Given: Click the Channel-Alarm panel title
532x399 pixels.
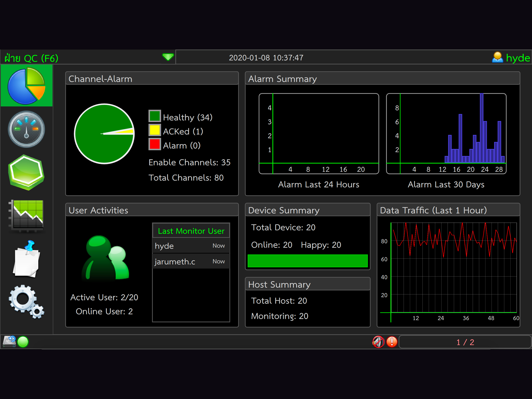Looking at the screenshot, I should point(100,79).
